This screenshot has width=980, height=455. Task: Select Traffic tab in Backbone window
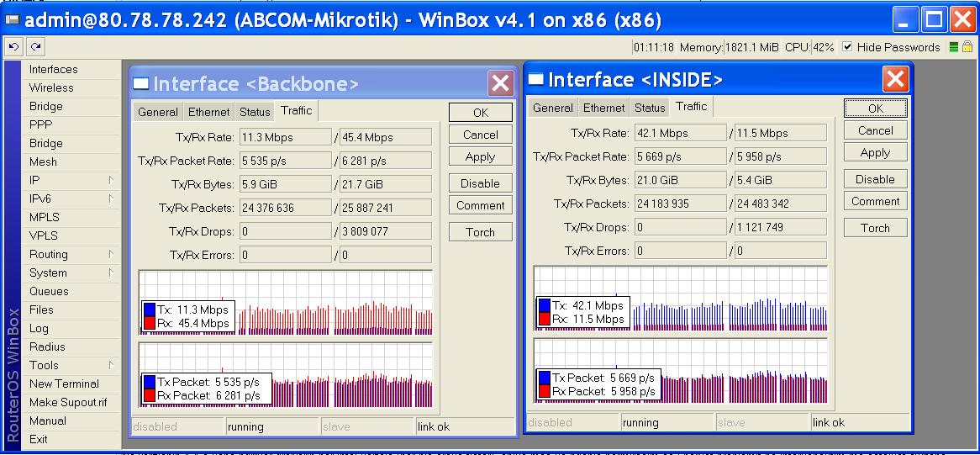(296, 111)
